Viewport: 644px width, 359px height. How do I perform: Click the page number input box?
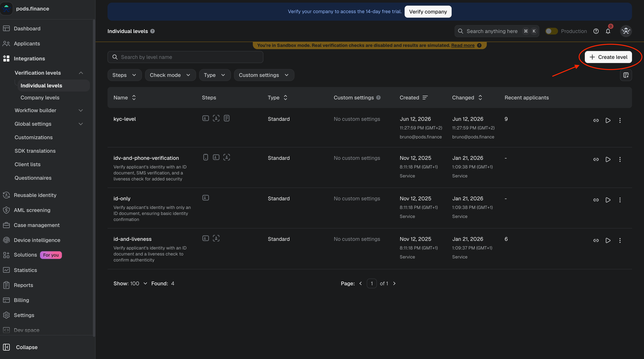tap(371, 283)
